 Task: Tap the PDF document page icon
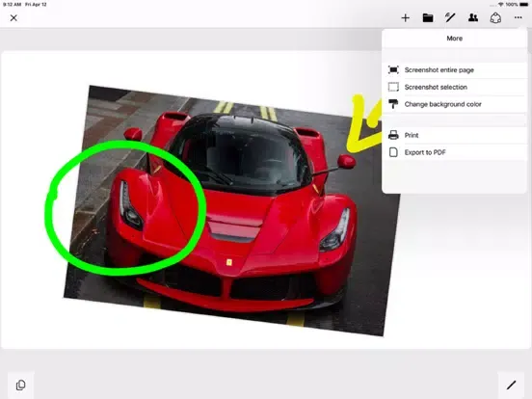click(393, 152)
